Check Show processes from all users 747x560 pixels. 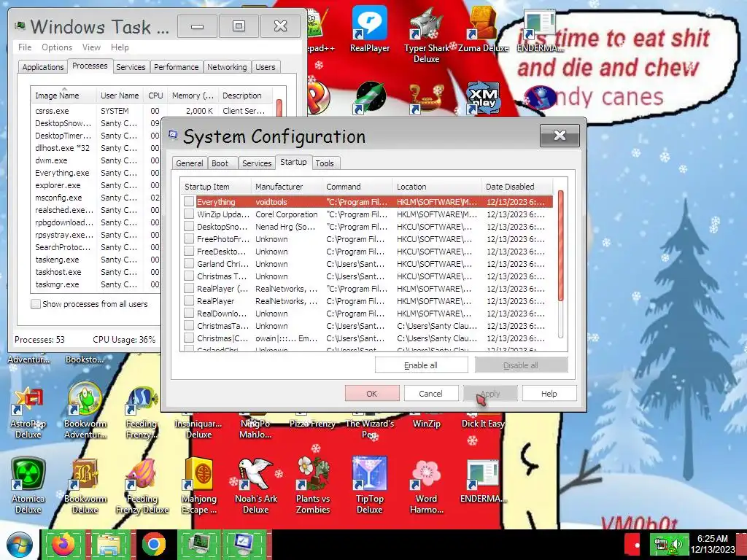[x=36, y=304]
